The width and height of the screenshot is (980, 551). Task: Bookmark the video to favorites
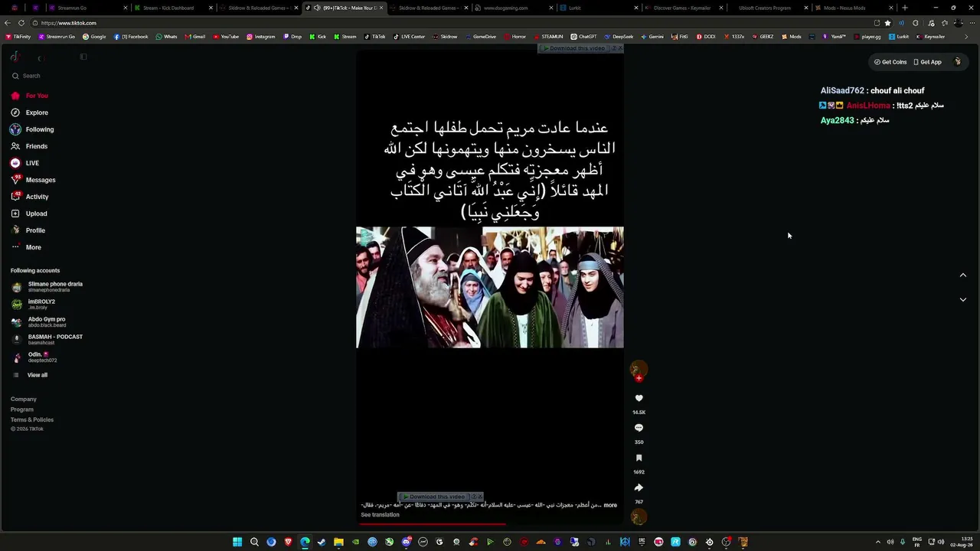tap(639, 458)
